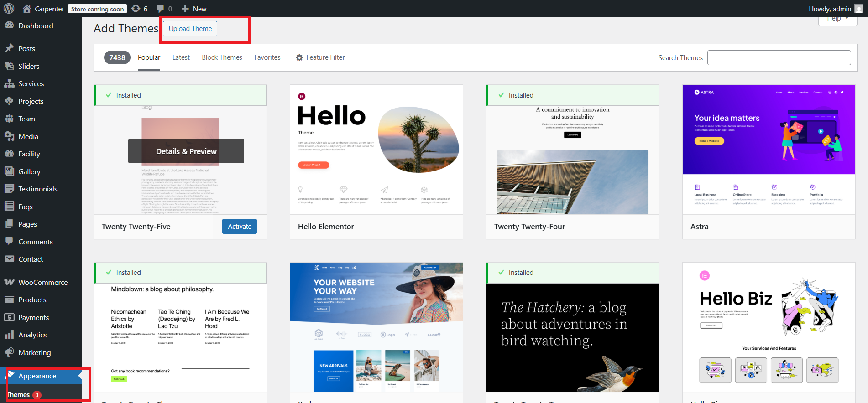This screenshot has width=868, height=403.
Task: Click the WordPress logo icon
Action: point(9,9)
